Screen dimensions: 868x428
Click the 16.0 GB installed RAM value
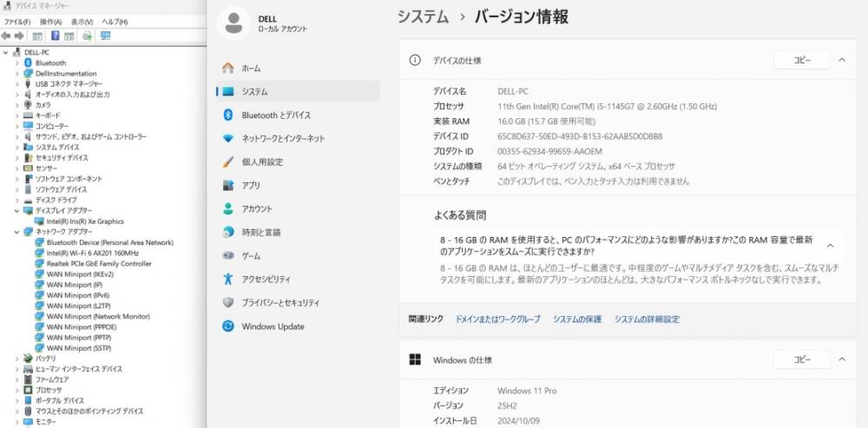click(x=546, y=122)
